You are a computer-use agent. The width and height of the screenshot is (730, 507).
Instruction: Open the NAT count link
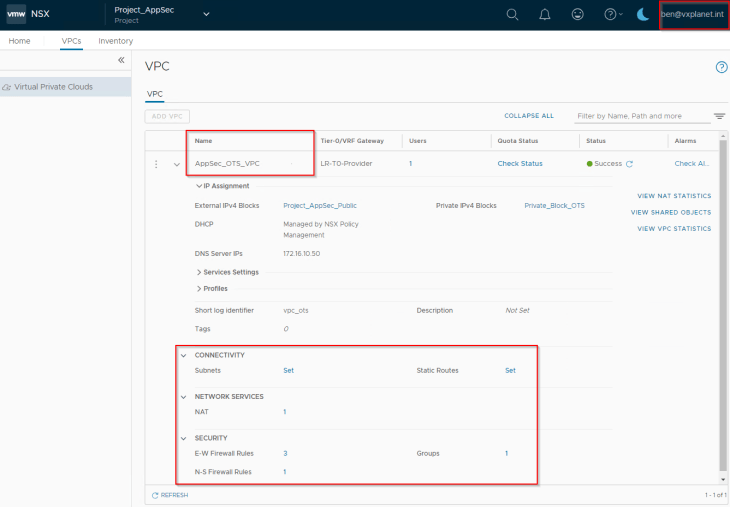(284, 412)
